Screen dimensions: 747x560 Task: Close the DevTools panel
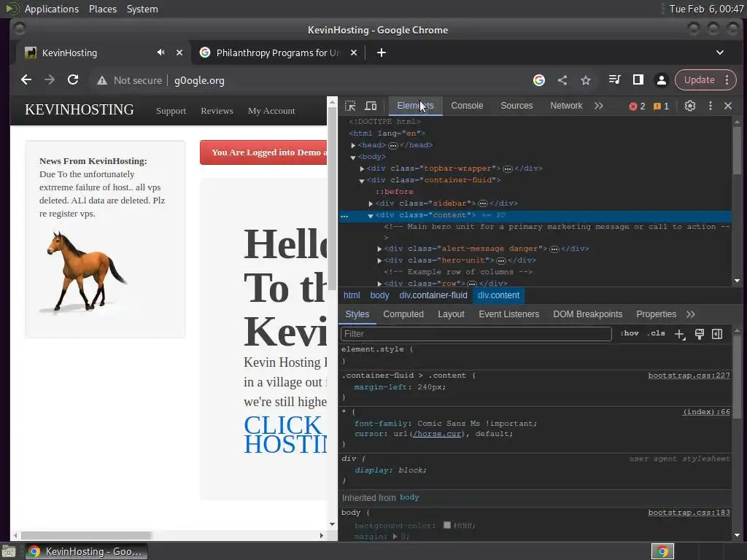tap(728, 106)
